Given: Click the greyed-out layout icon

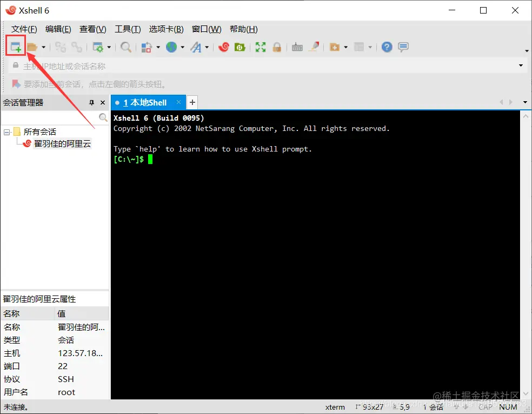Looking at the screenshot, I should coord(359,47).
